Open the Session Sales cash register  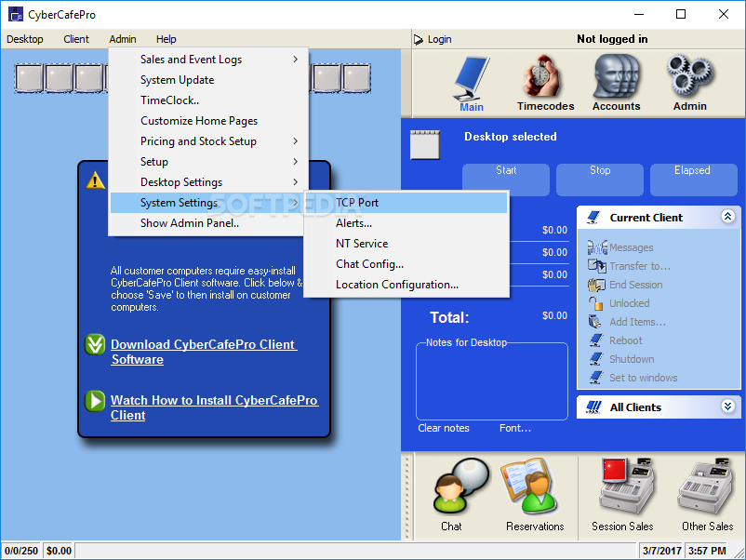pos(626,486)
